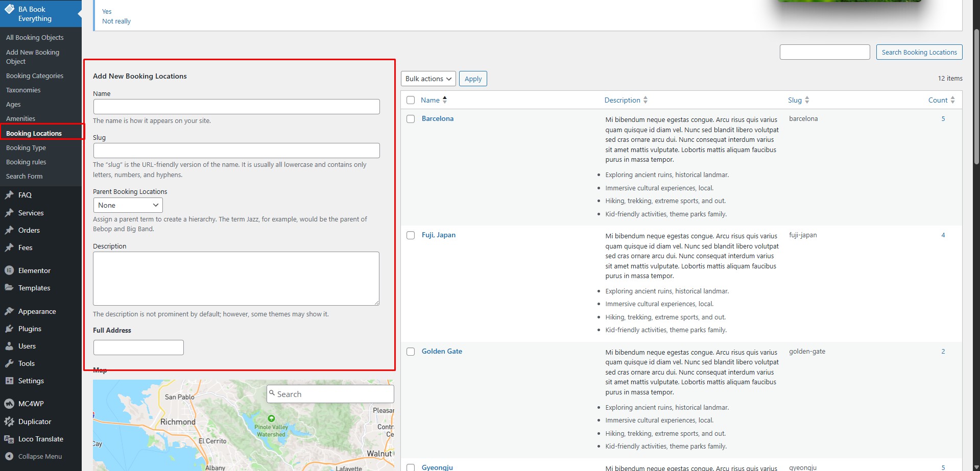
Task: Click the map search magnifier icon
Action: click(272, 393)
